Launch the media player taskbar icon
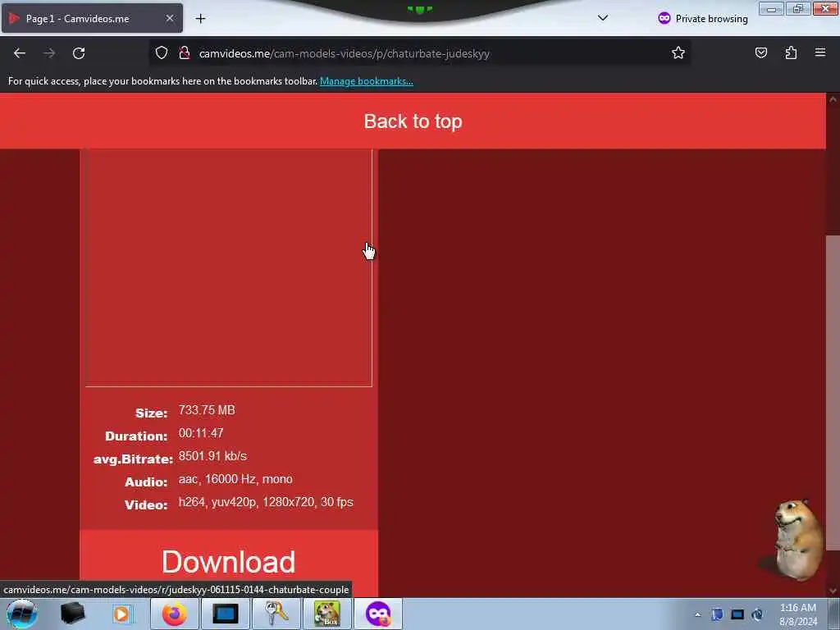The image size is (840, 630). (x=121, y=614)
